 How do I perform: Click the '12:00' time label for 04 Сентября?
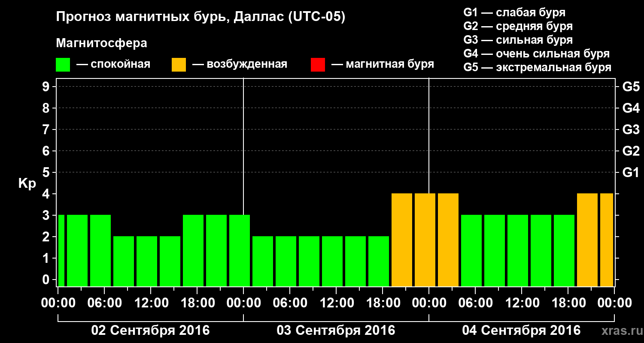click(522, 303)
